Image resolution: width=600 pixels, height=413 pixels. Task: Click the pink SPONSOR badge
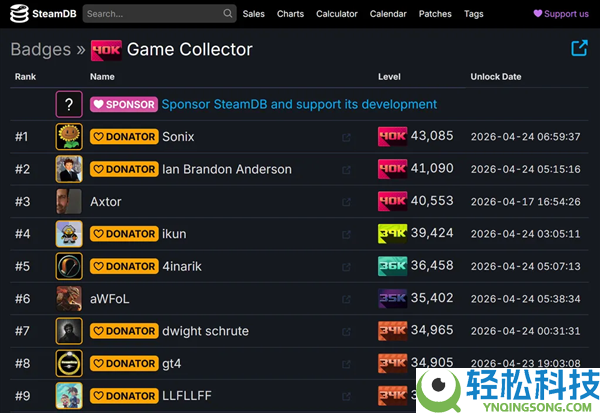124,104
